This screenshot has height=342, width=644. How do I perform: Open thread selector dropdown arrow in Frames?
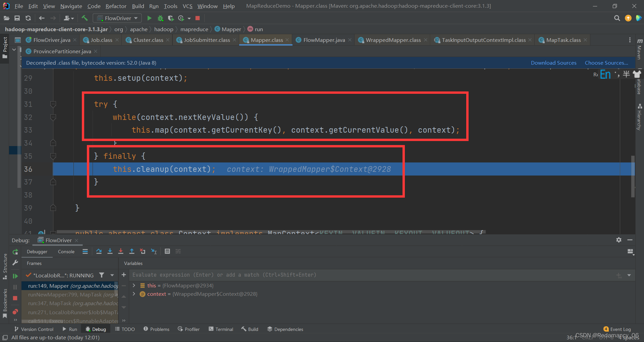pos(112,275)
